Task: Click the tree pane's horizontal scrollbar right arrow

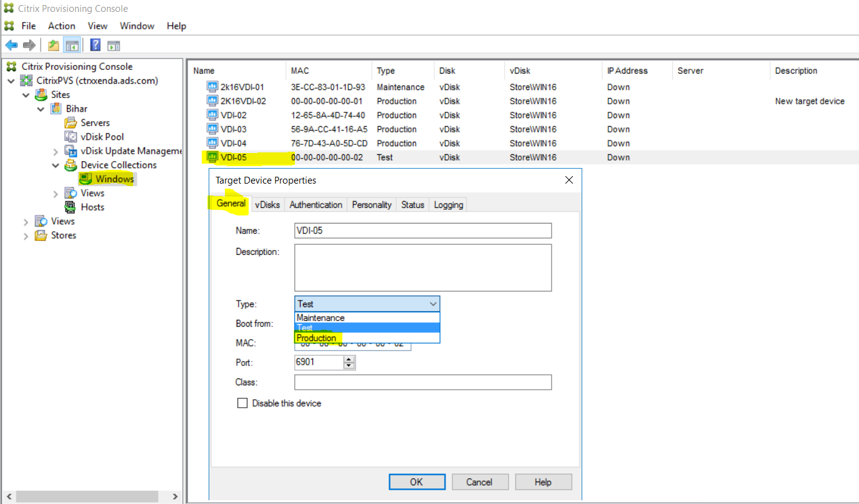Action: coord(175,497)
